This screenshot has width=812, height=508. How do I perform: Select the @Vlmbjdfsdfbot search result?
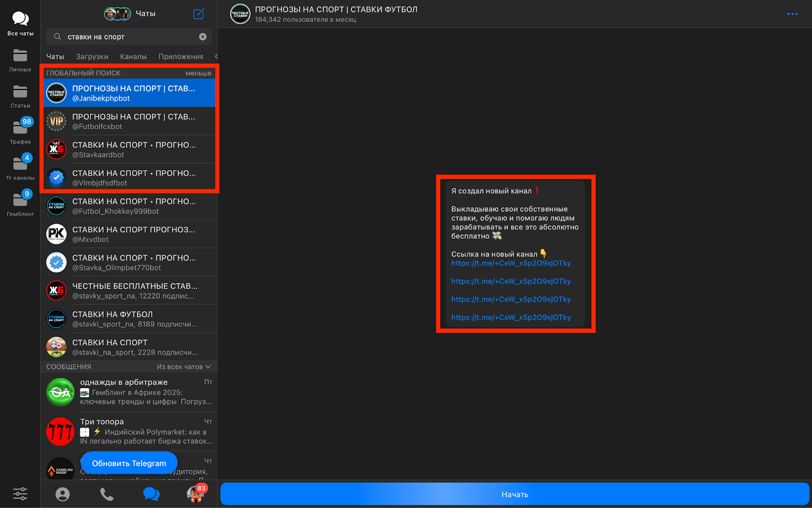(129, 178)
